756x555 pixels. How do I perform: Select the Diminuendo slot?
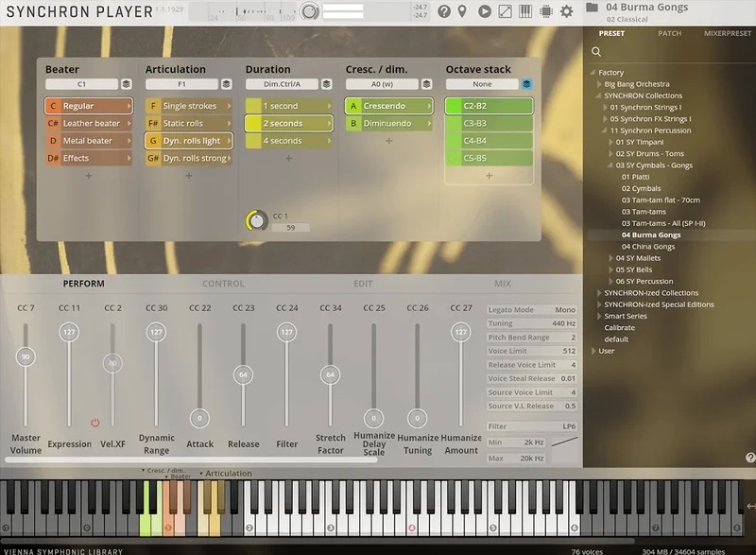point(388,124)
